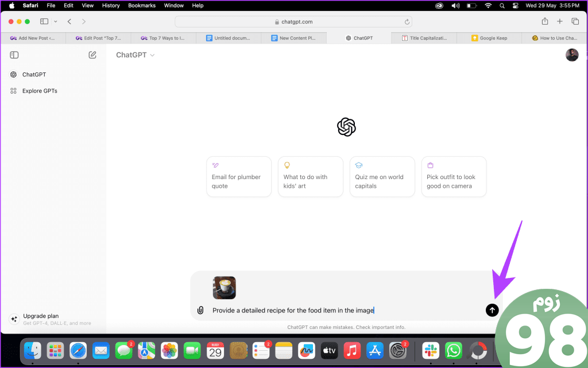Open a new Safari tab with plus
The image size is (588, 368).
coord(559,21)
